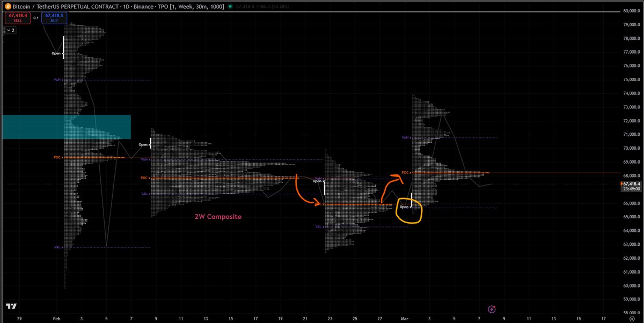Screen dimensions: 644x323
Task: Click the 29 date label on time axis
Action: [x=19, y=318]
